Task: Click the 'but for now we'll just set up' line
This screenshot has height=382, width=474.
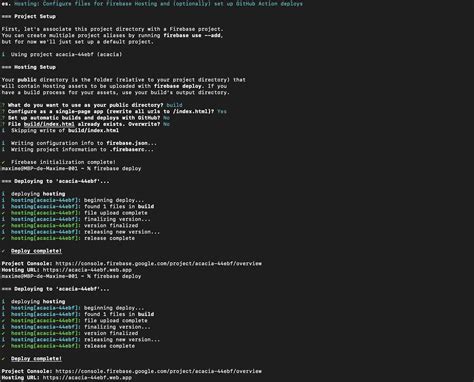Action: coord(78,42)
